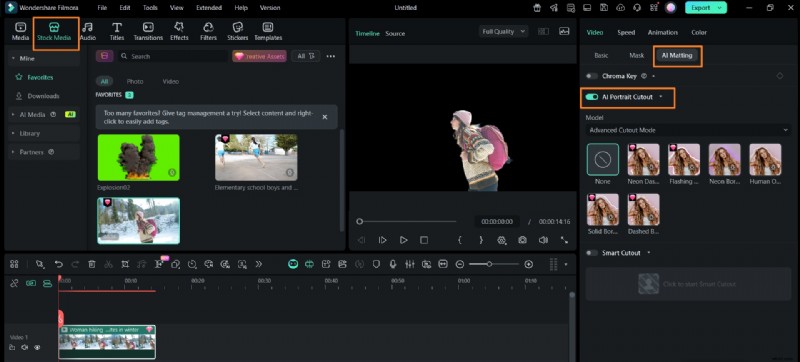This screenshot has height=362, width=800.
Task: Open the All filter sort dropdown
Action: pos(306,56)
